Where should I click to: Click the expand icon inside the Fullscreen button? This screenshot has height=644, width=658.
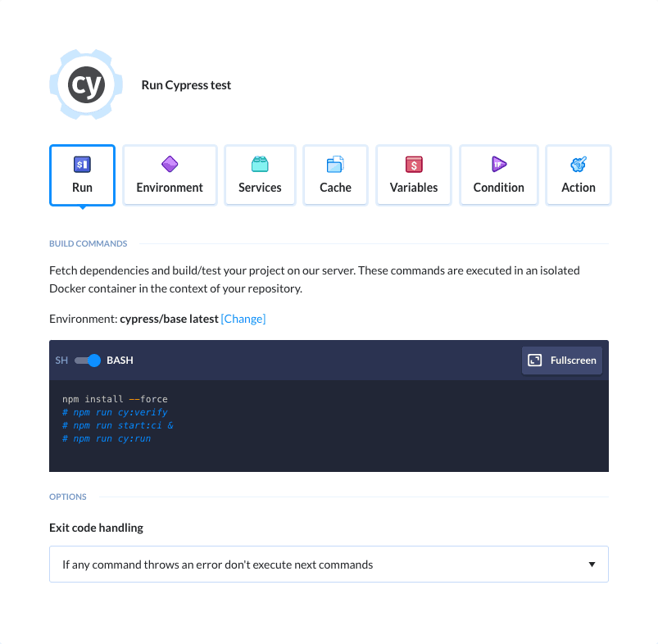(535, 361)
